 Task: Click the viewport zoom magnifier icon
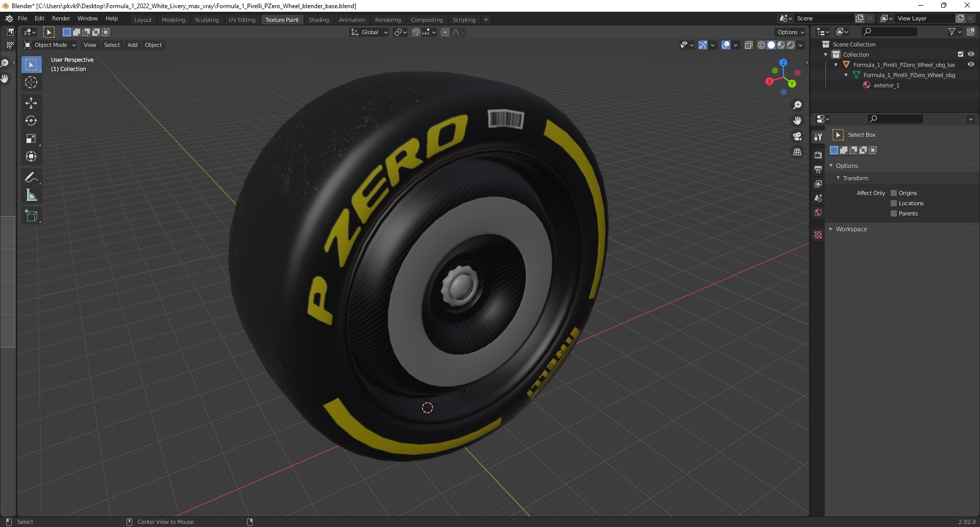797,105
